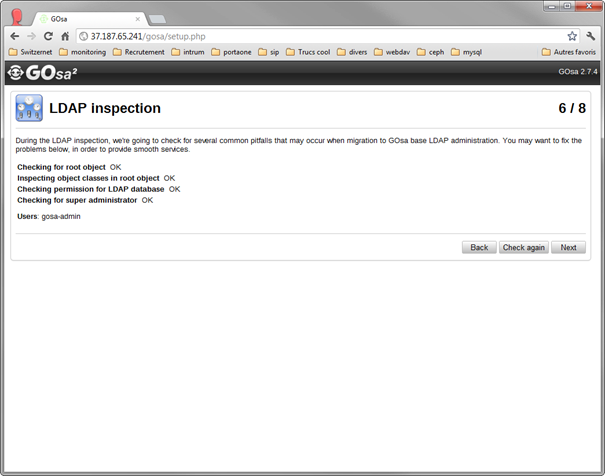The image size is (605, 476).
Task: Open the mysql bookmarks folder
Action: tap(466, 52)
